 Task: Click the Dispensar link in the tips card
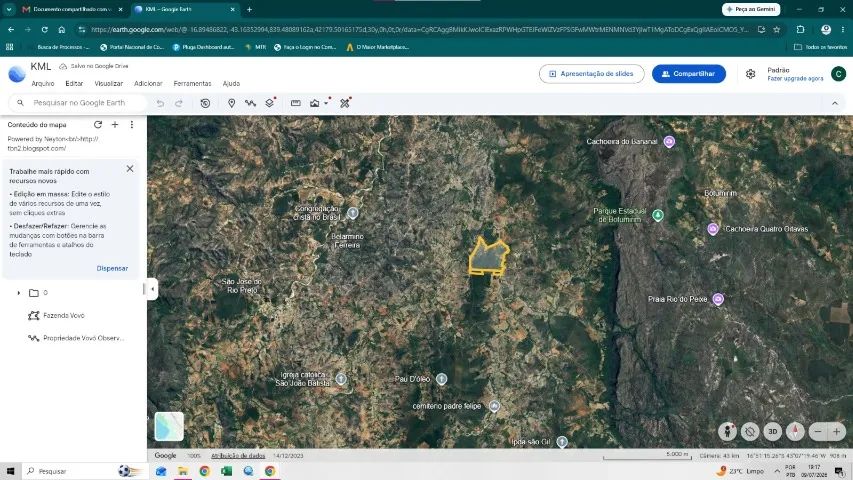[112, 268]
